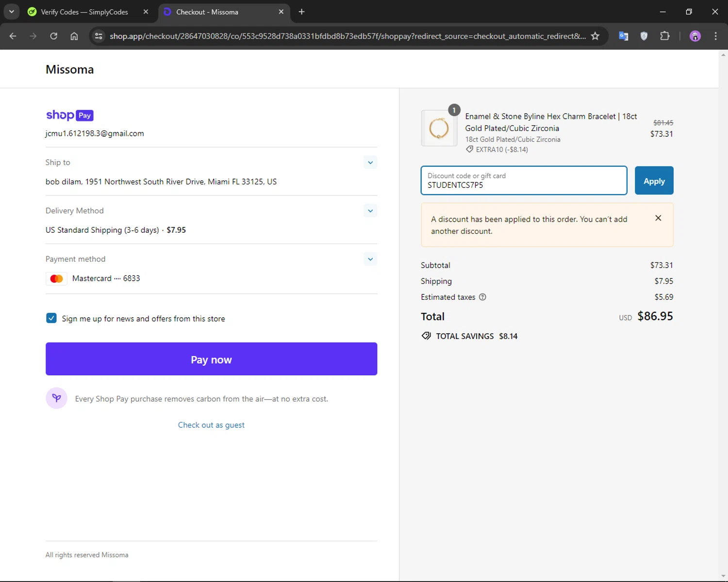The width and height of the screenshot is (728, 582).
Task: Click the carbon removal leaf icon
Action: pos(56,398)
